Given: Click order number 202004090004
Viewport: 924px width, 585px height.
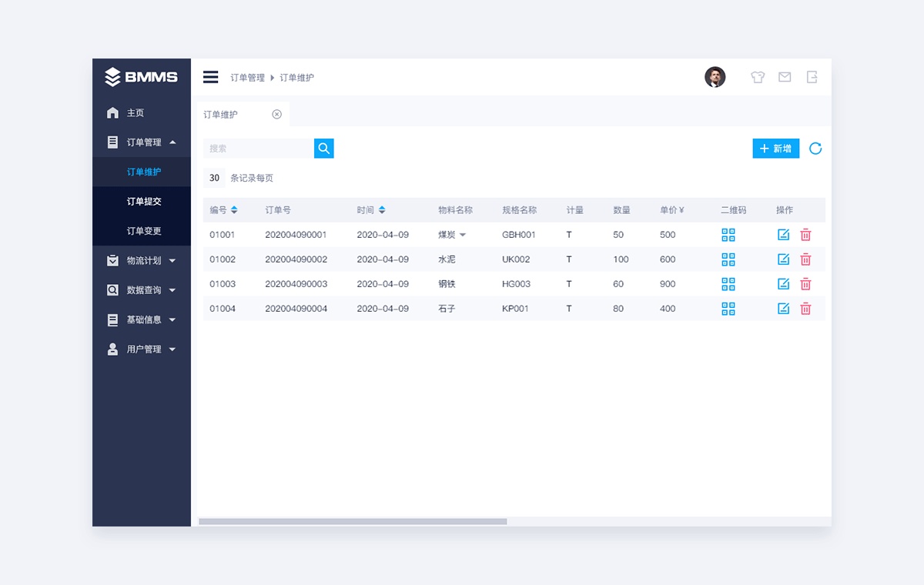Looking at the screenshot, I should point(296,309).
